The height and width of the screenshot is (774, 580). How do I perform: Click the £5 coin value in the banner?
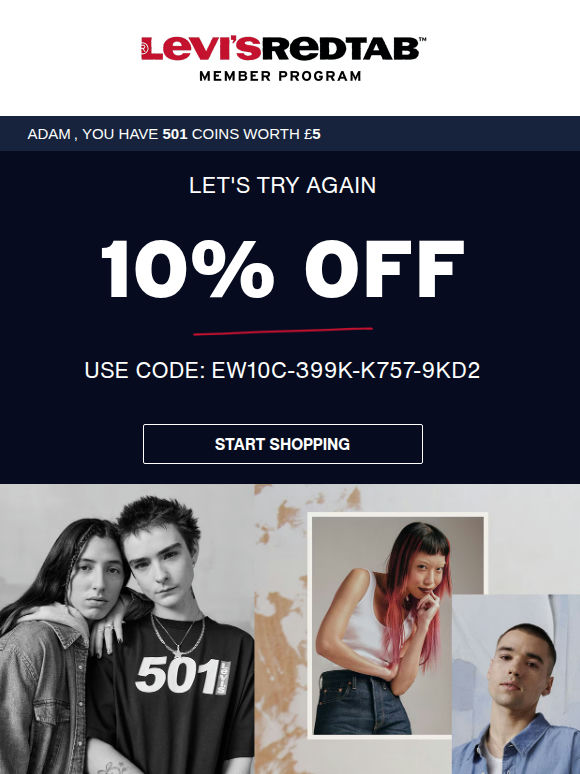click(312, 134)
